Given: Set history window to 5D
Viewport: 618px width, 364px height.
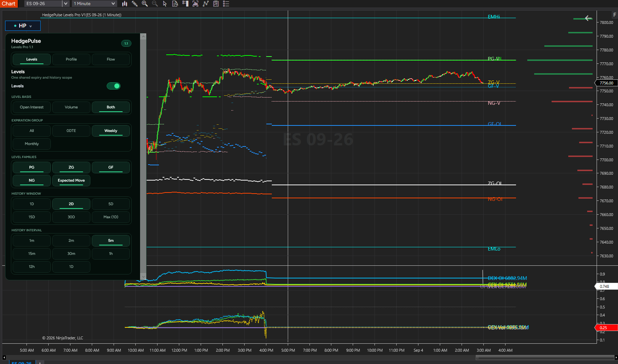Looking at the screenshot, I should tap(111, 204).
